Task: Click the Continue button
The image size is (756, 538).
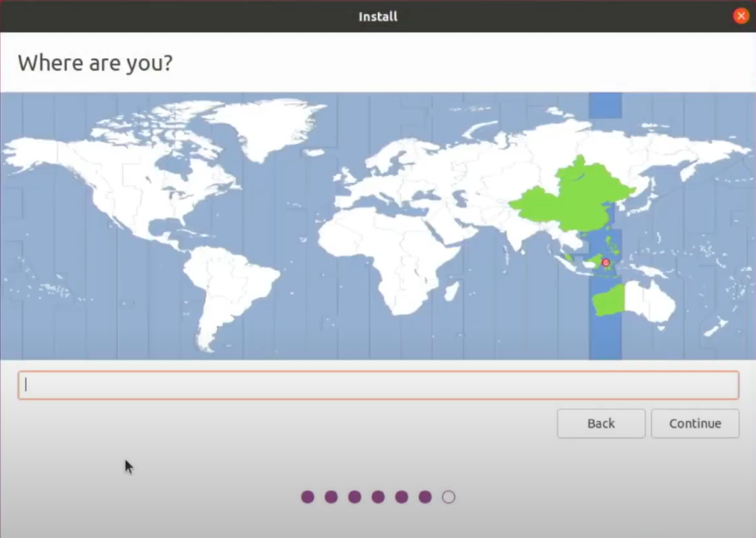Action: 695,423
